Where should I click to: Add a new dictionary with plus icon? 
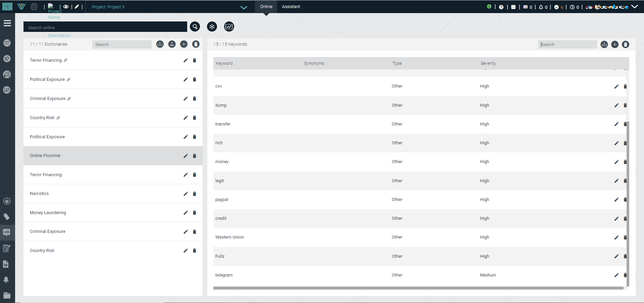point(184,44)
